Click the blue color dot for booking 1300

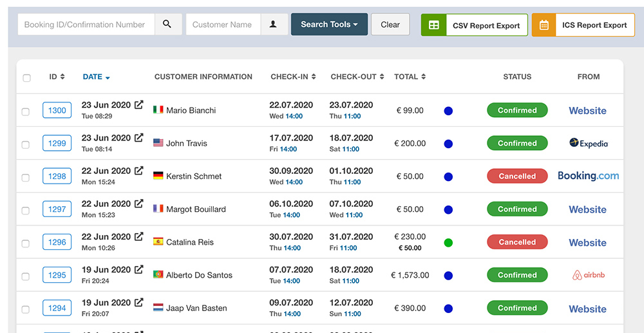click(448, 111)
